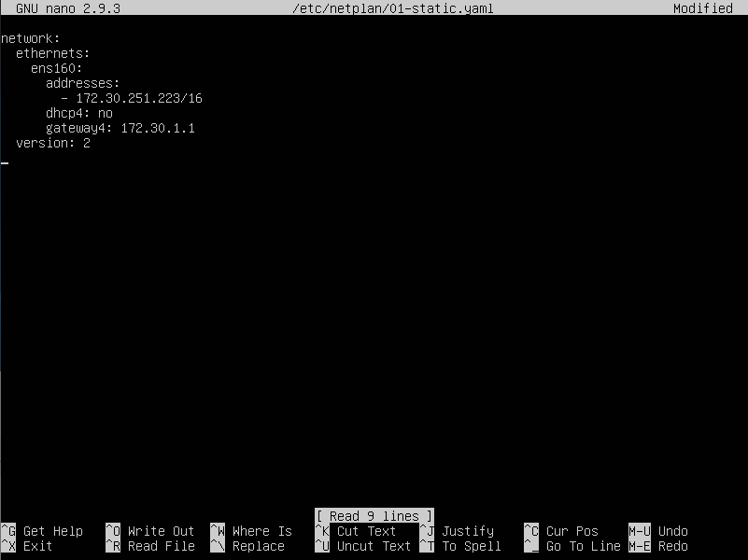Click the ens160 interface line

click(x=56, y=68)
